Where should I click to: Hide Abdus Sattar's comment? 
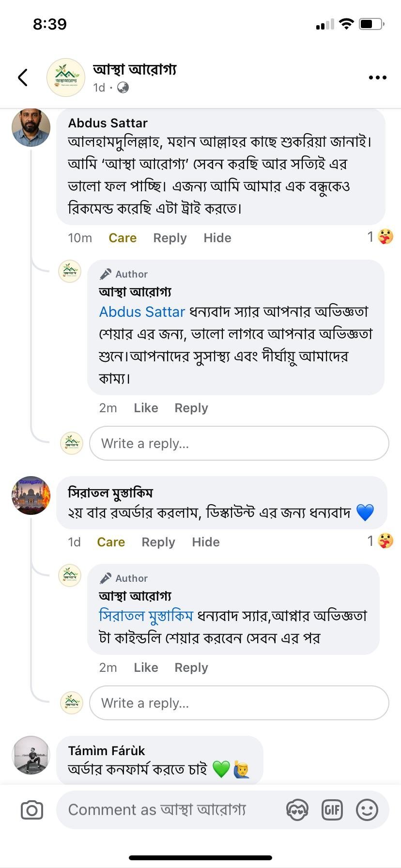217,238
